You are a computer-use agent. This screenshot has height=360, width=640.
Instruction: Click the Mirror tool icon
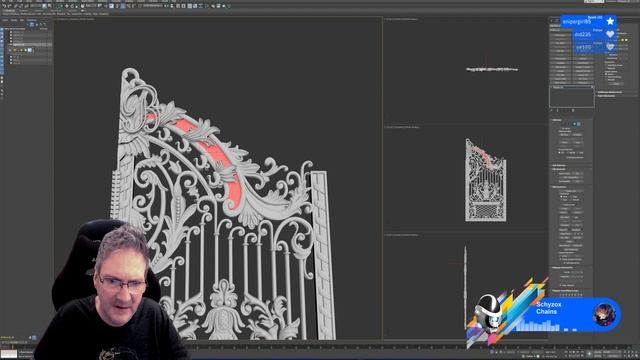tap(167, 6)
